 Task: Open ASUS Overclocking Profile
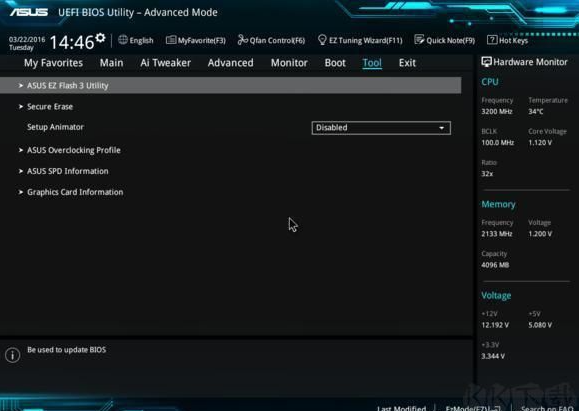coord(74,150)
